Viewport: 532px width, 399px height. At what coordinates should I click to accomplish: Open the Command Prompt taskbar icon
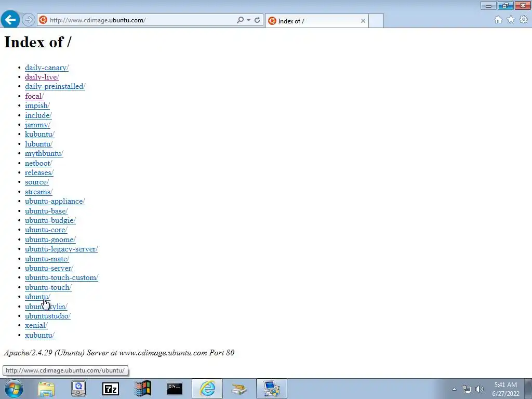pyautogui.click(x=175, y=389)
